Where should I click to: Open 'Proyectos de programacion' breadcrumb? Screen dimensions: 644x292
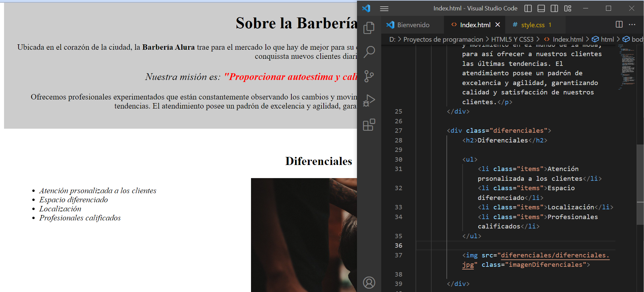[443, 39]
